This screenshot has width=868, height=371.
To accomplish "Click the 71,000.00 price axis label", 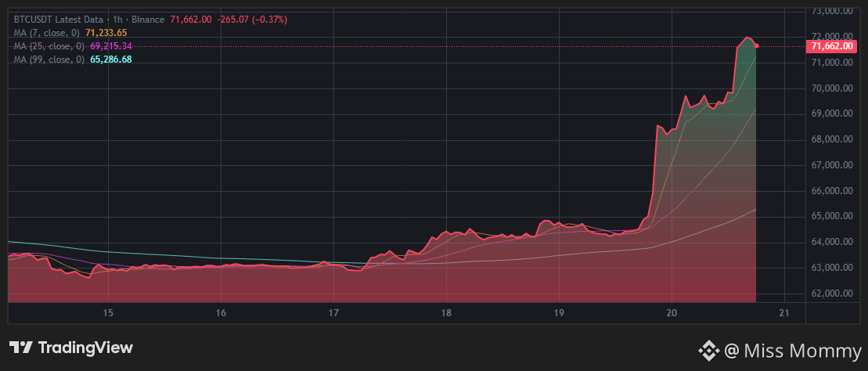I will pos(831,63).
